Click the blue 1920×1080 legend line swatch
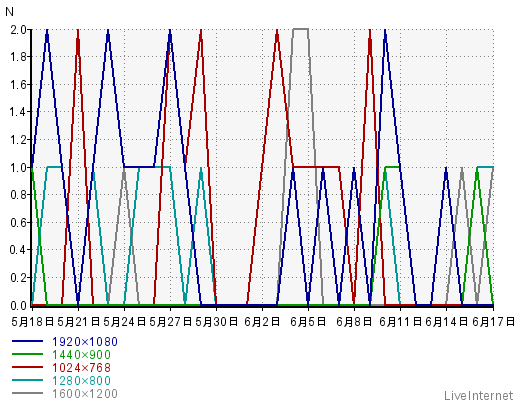520x405 pixels. 27,341
